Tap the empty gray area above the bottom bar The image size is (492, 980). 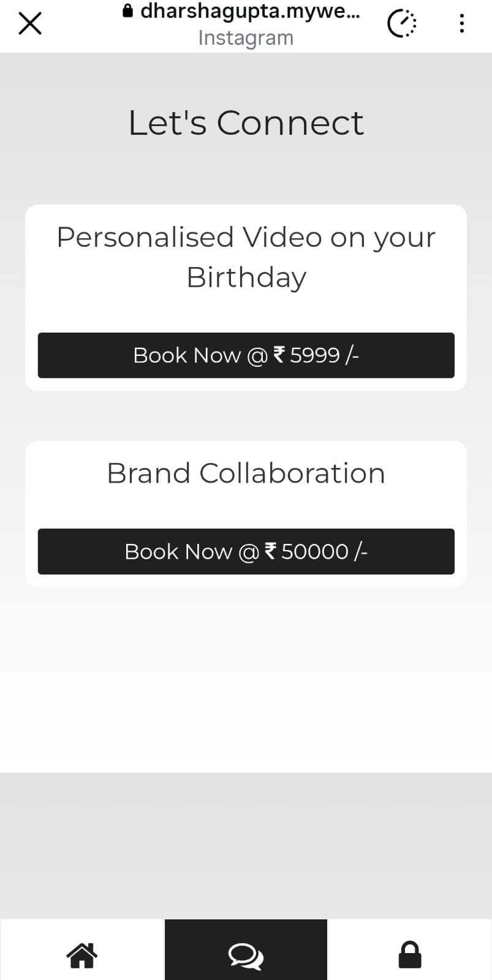click(x=246, y=845)
